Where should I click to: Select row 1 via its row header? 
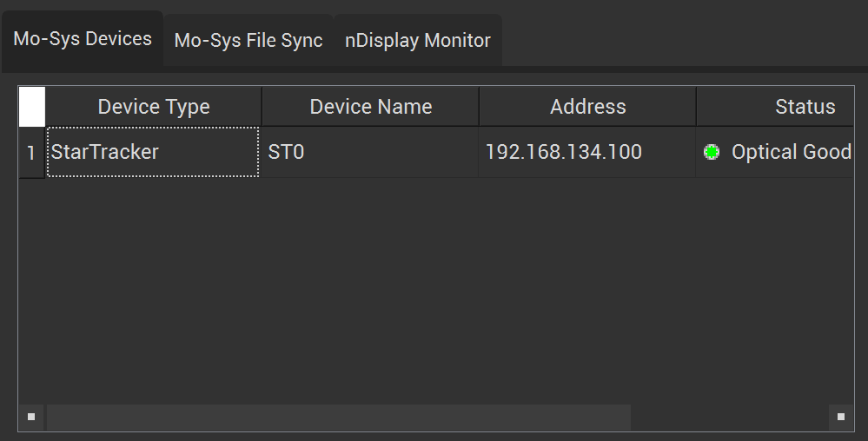click(x=32, y=153)
